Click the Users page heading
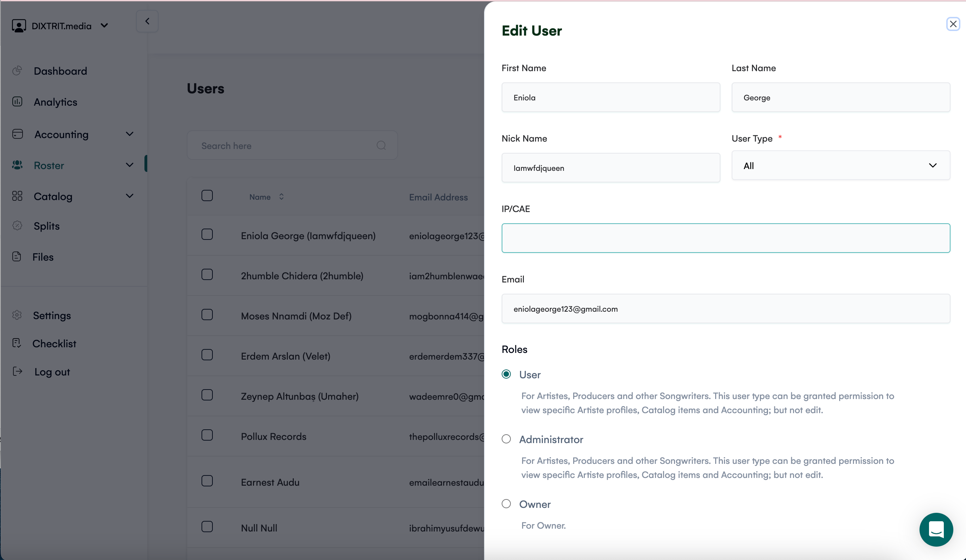 205,88
